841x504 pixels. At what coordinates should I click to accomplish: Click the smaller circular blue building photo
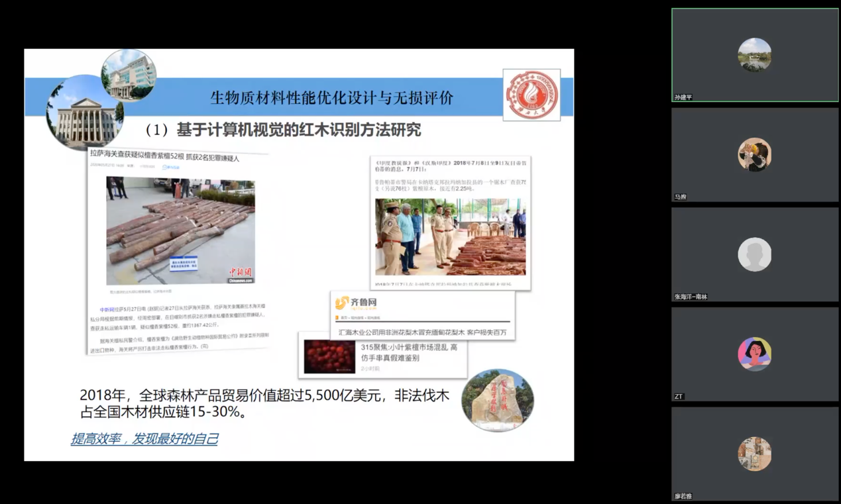[x=128, y=75]
